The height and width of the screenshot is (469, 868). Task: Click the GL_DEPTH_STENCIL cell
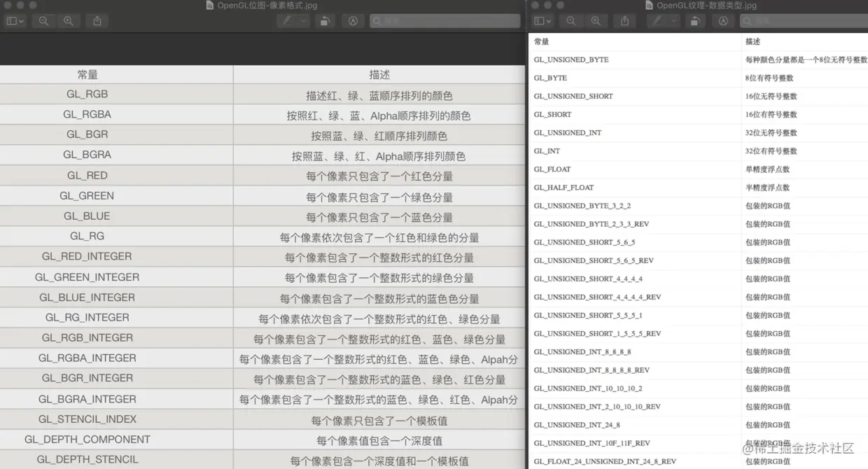click(x=87, y=461)
